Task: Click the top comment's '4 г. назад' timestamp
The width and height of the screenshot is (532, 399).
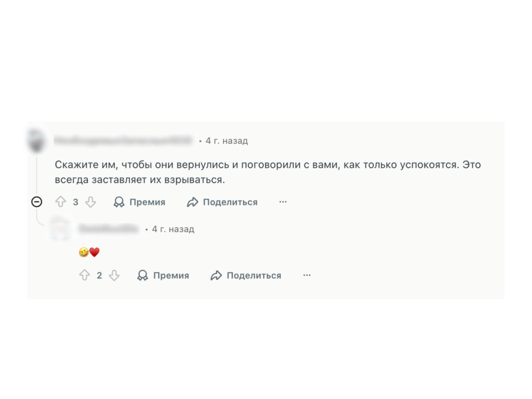Action: point(227,140)
